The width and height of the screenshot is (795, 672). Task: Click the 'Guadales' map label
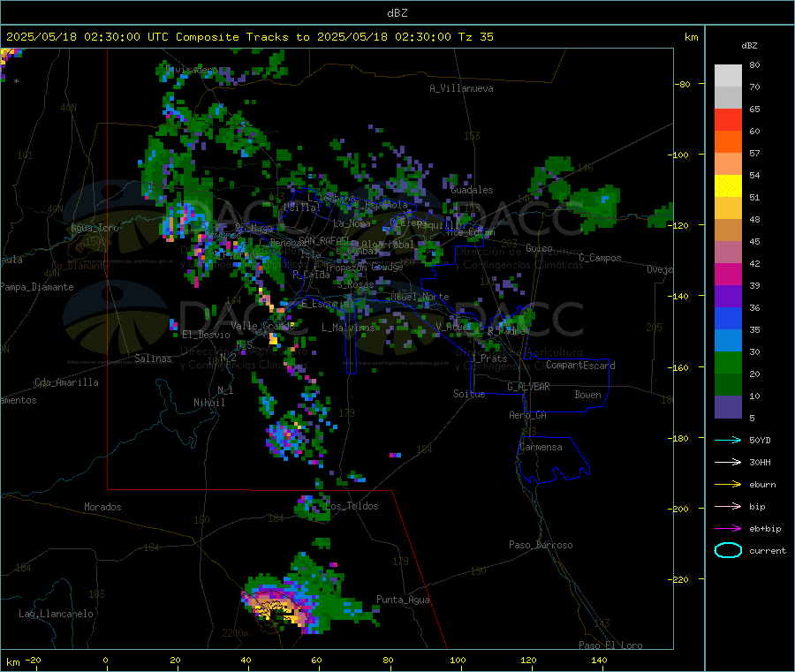[472, 190]
